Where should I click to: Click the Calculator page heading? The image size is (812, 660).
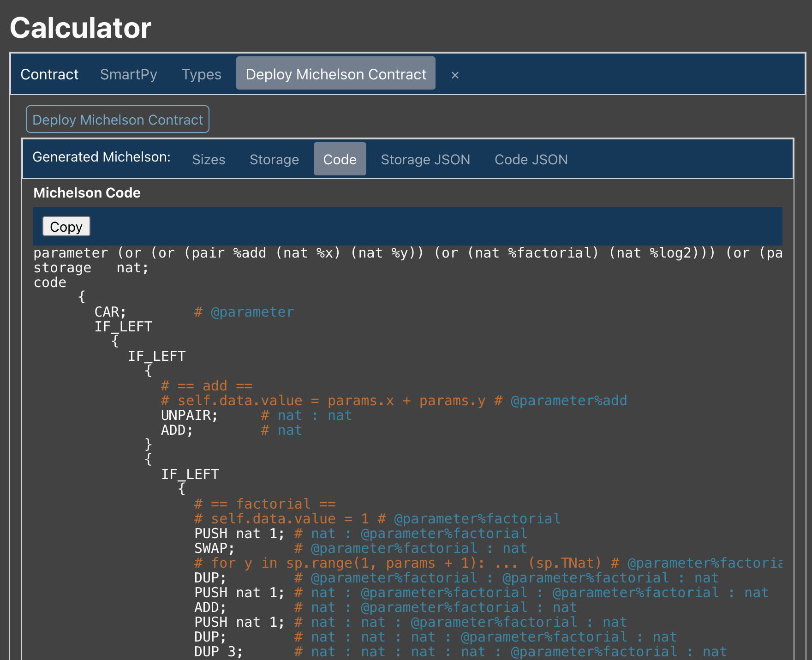(x=81, y=28)
